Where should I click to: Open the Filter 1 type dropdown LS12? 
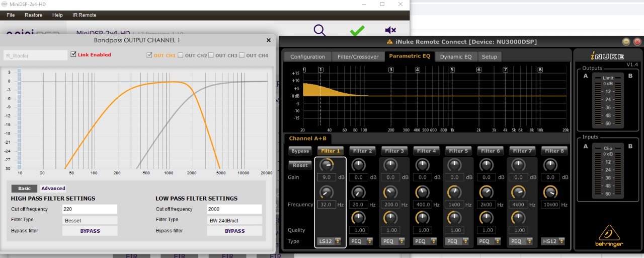(330, 241)
